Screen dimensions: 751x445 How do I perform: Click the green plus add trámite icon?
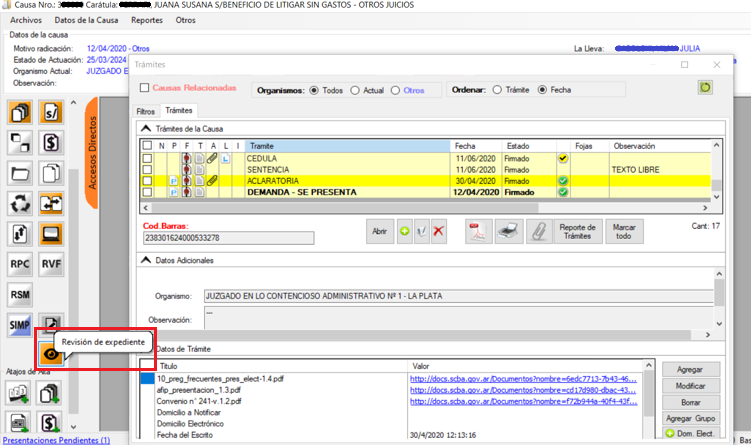[405, 231]
